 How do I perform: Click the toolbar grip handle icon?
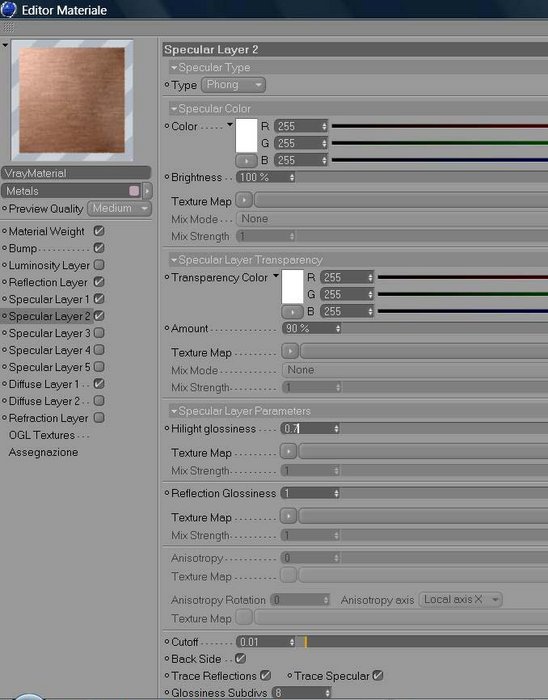(8, 28)
